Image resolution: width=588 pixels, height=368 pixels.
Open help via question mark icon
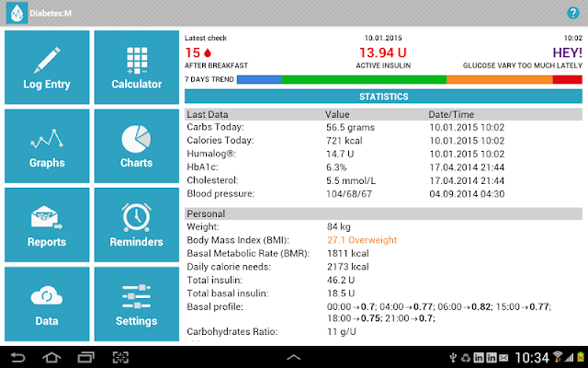click(572, 13)
